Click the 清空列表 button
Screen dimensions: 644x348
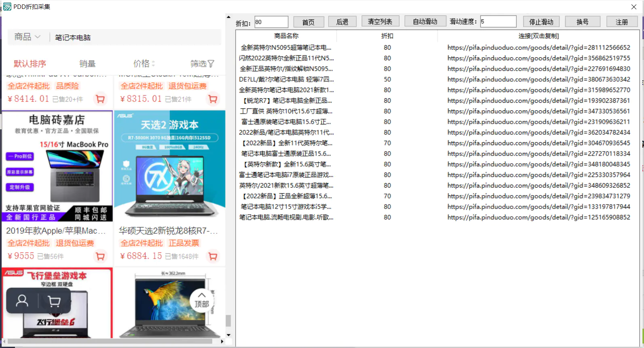(x=380, y=21)
